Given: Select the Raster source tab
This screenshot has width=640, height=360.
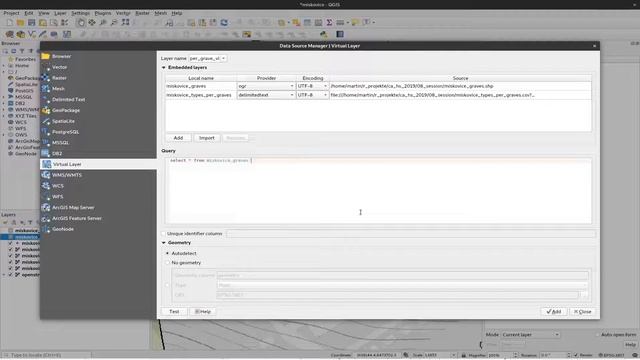Looking at the screenshot, I should pos(98,78).
